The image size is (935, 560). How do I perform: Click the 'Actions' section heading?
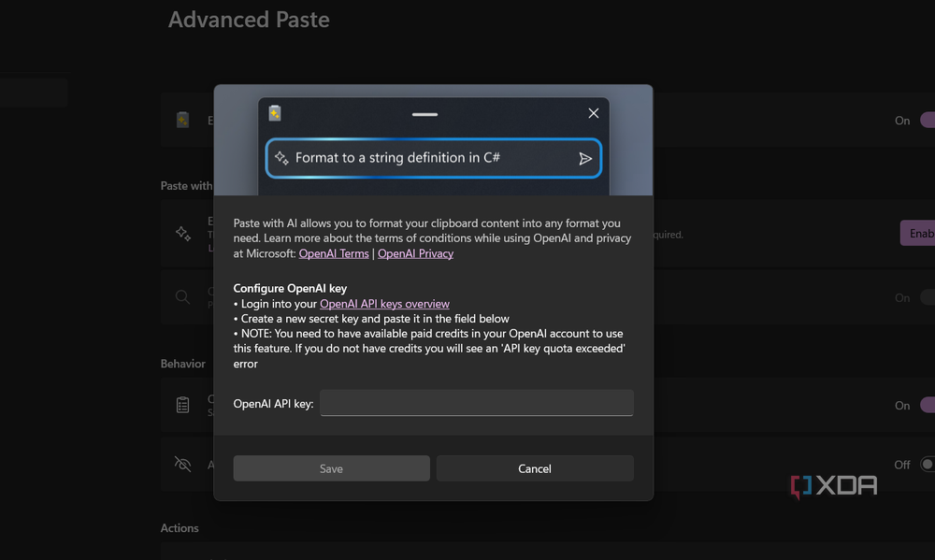click(180, 528)
